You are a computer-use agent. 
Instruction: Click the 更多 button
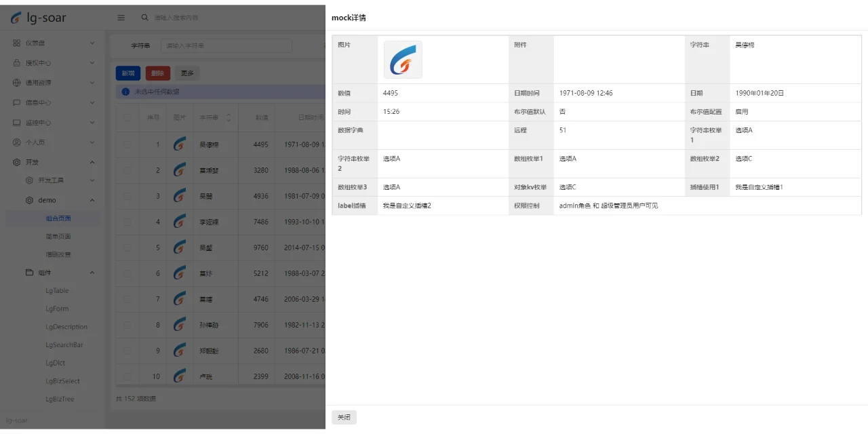(187, 73)
